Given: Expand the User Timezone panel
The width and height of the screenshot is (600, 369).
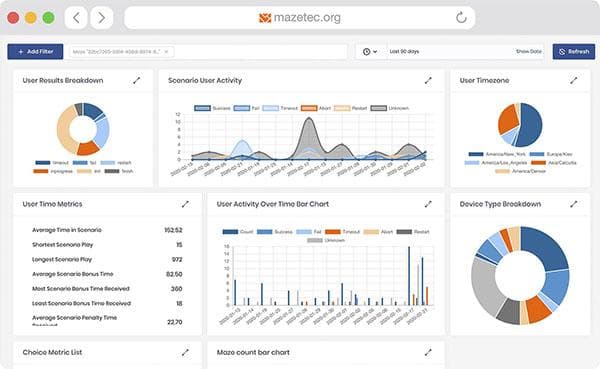Looking at the screenshot, I should pyautogui.click(x=573, y=80).
